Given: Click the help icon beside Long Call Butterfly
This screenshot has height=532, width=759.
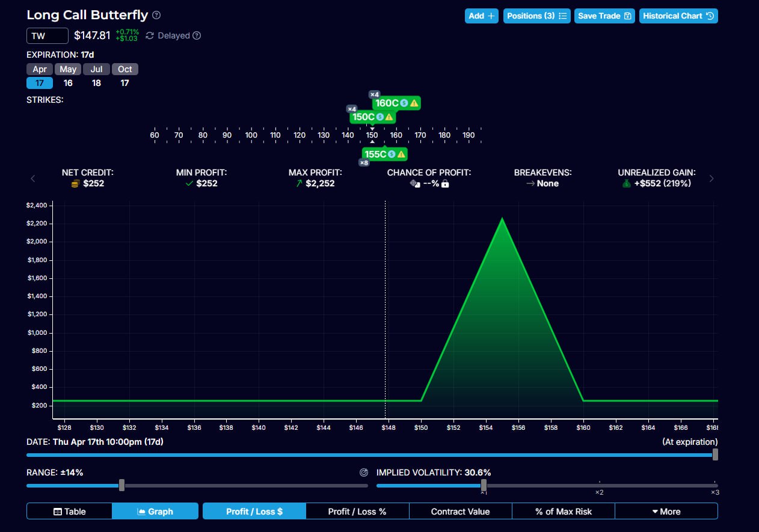Looking at the screenshot, I should pyautogui.click(x=156, y=15).
